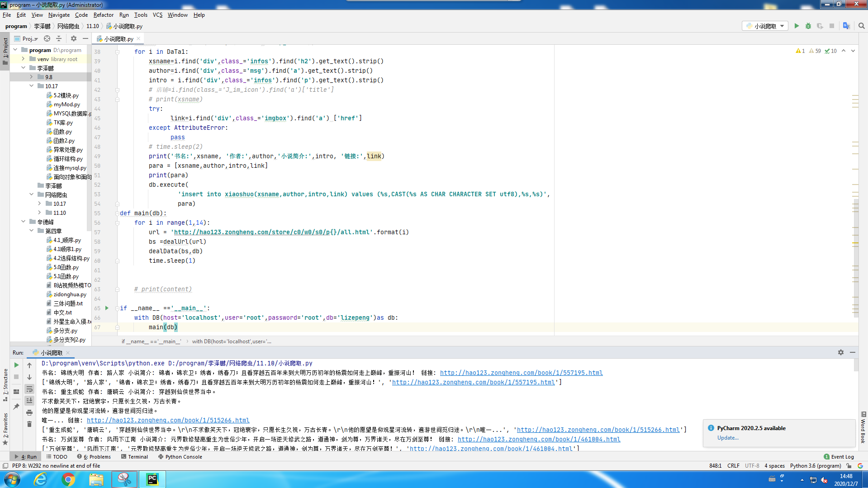Go to the previous highlighted error arrow
Viewport: 868px width, 488px height.
(x=844, y=51)
